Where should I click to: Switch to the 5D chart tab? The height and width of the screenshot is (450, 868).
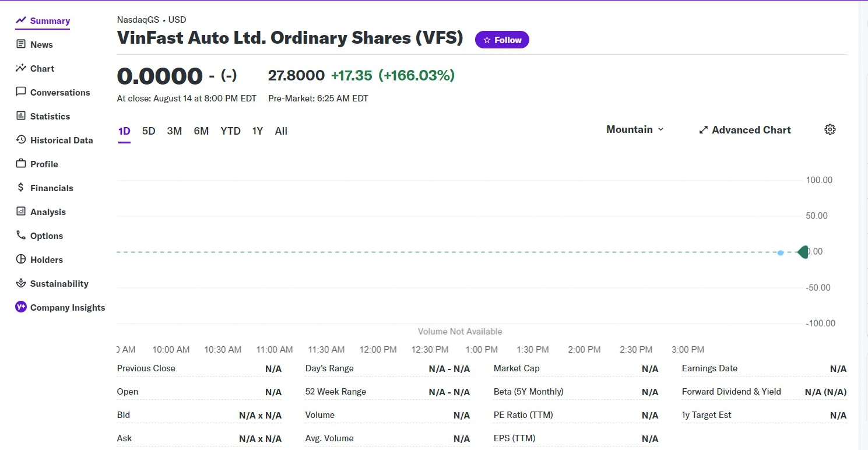point(149,131)
